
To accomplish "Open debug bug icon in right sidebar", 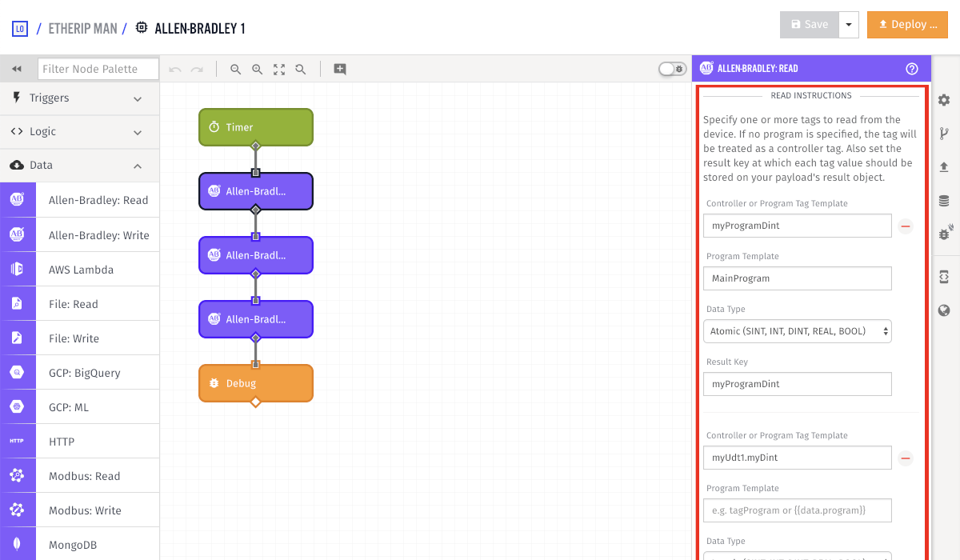I will [x=944, y=233].
